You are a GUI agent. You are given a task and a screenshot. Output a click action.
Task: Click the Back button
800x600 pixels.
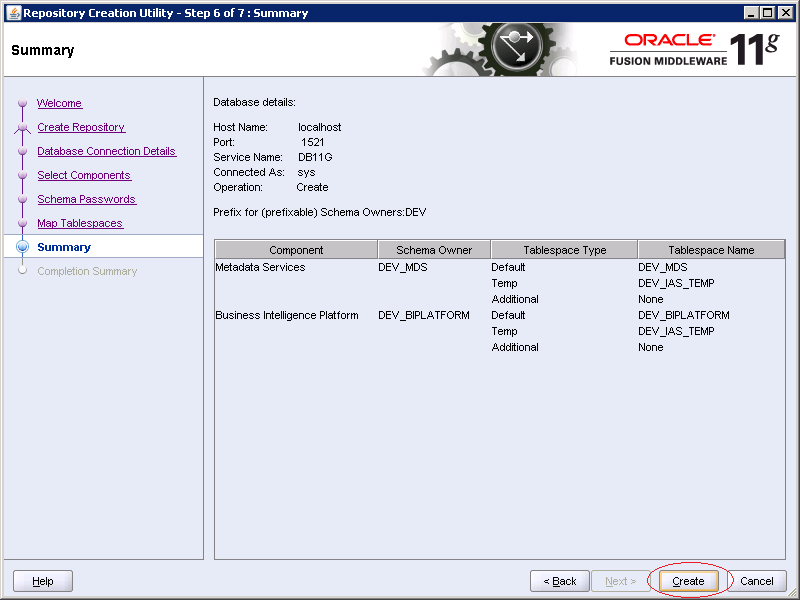pyautogui.click(x=560, y=581)
